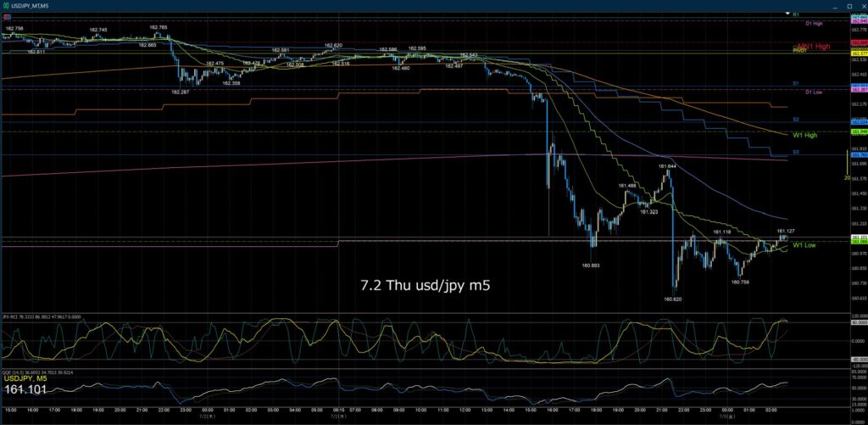This screenshot has height=425, width=868.
Task: Click the 162.765 high price label
Action: 159,26
